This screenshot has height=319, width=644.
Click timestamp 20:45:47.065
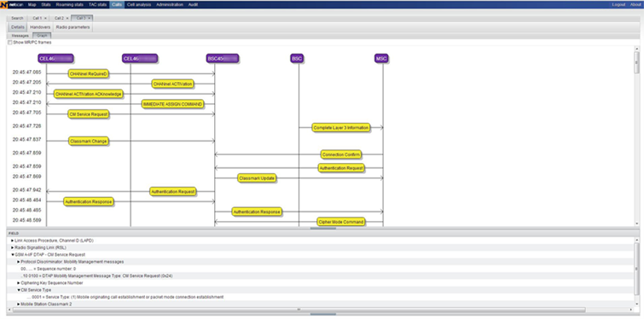coord(26,72)
